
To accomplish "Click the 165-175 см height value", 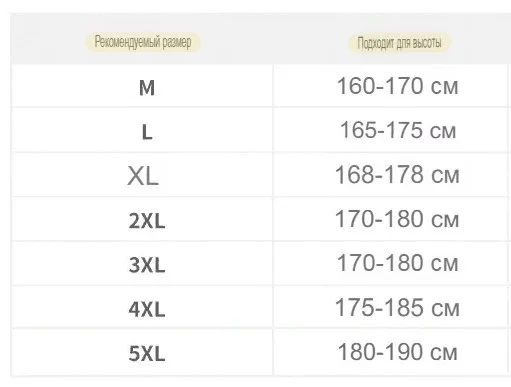I will 398,130.
